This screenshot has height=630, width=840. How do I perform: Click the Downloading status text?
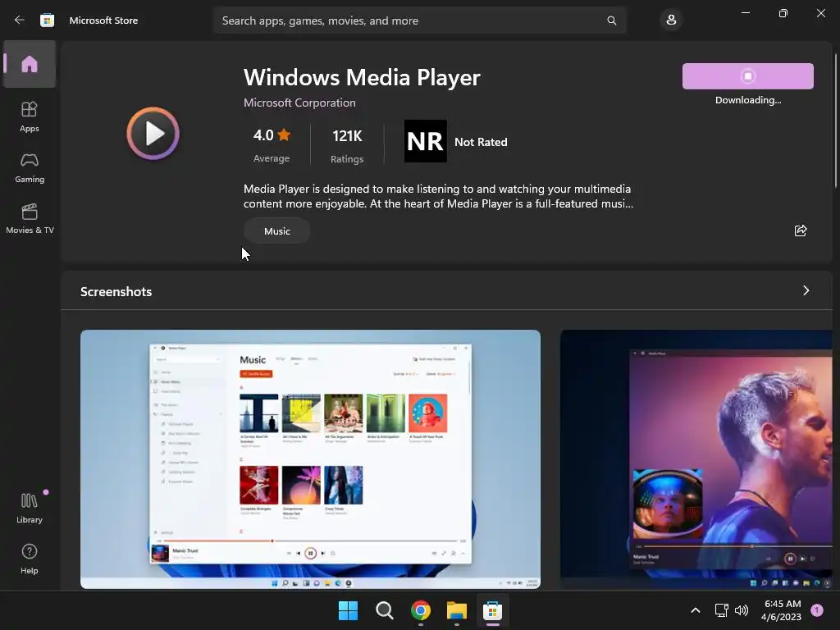[x=748, y=100]
